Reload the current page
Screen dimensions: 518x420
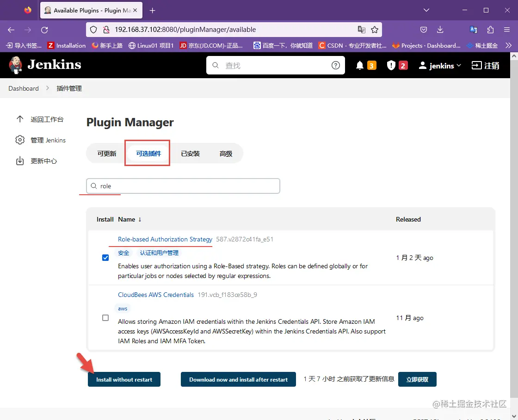click(x=44, y=30)
